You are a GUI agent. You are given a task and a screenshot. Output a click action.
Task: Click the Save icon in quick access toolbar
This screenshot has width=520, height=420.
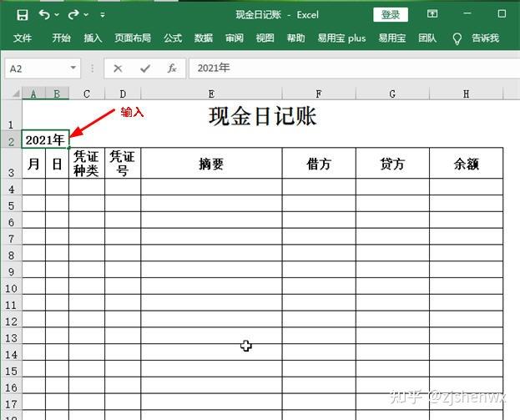point(23,14)
